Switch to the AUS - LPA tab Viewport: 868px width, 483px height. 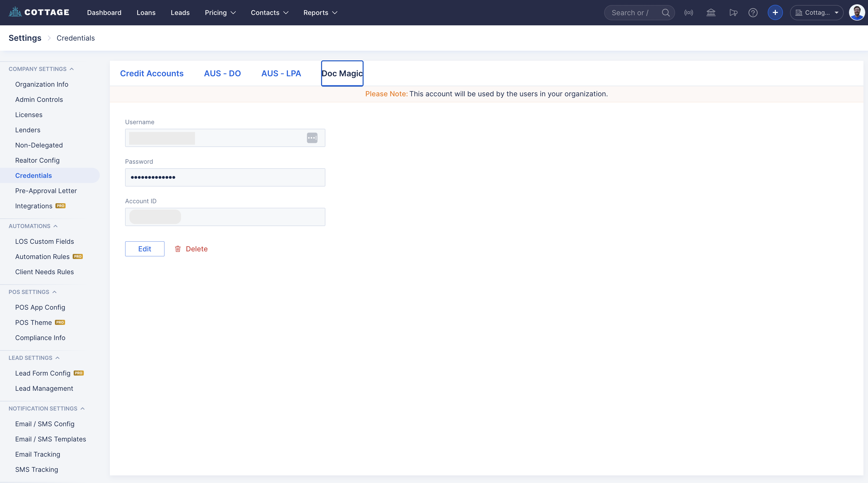(x=281, y=73)
